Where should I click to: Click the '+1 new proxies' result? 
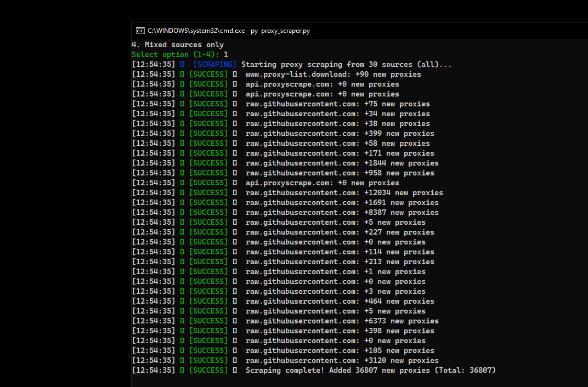pos(394,272)
